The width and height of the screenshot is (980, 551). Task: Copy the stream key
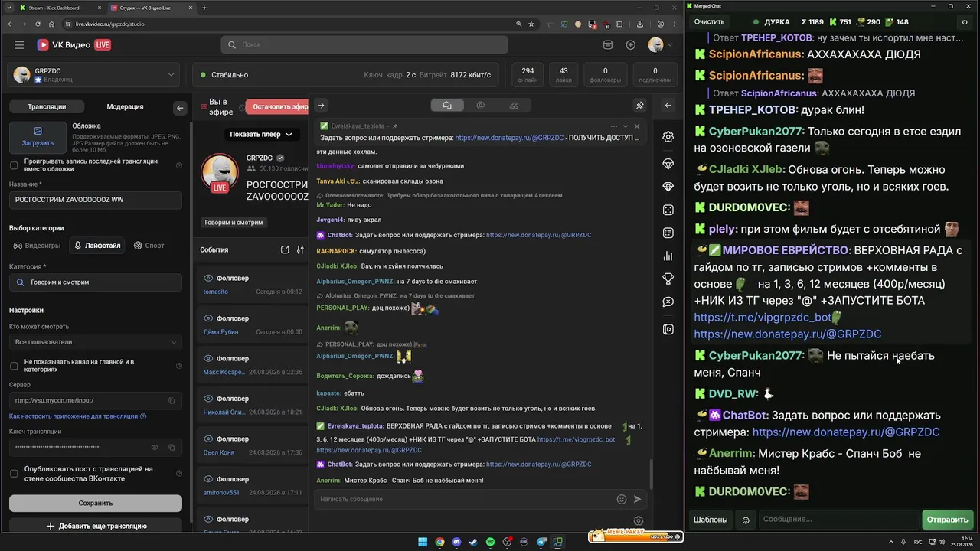171,447
